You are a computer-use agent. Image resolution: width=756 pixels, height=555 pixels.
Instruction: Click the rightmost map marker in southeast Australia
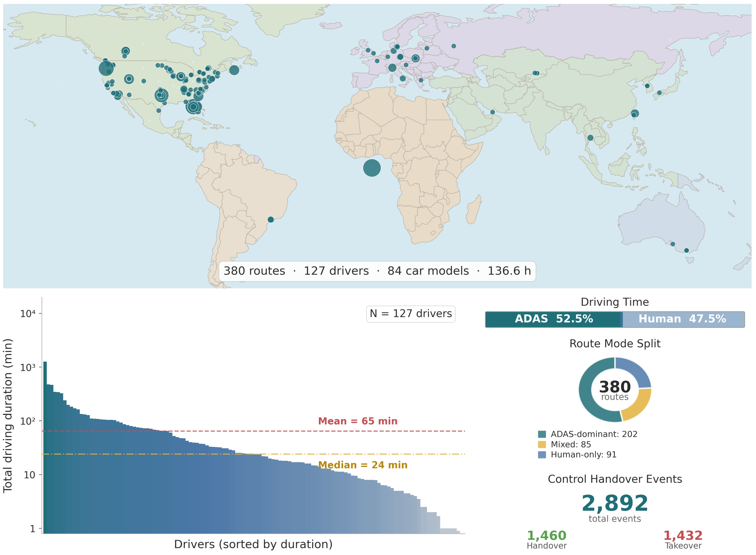pyautogui.click(x=686, y=251)
